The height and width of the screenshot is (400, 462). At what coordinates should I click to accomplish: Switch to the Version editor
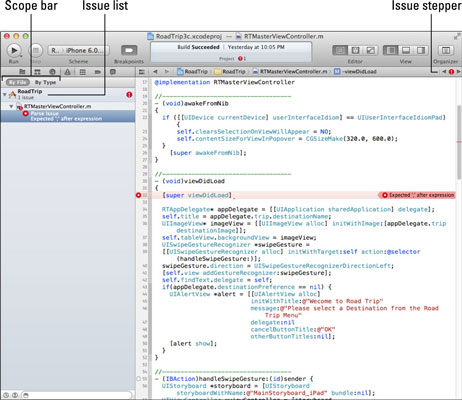(x=370, y=50)
